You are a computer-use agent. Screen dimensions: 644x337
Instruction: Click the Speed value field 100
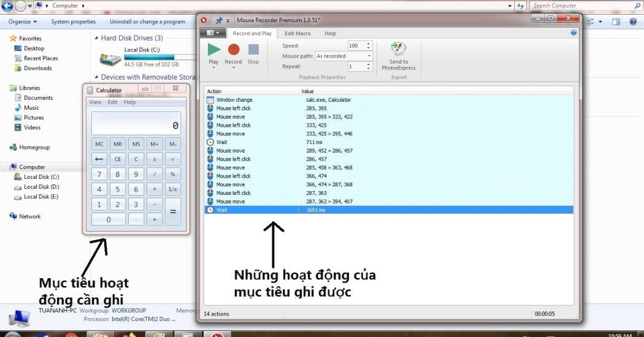356,45
